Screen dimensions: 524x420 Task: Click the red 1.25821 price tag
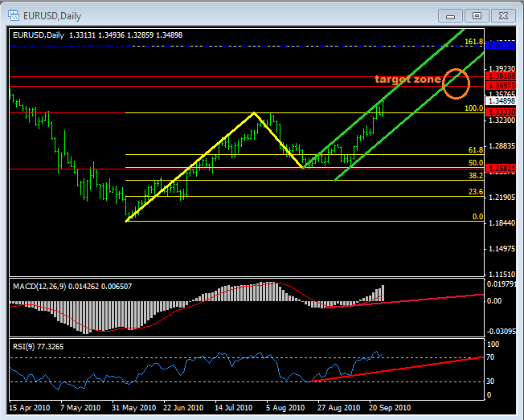[x=500, y=168]
